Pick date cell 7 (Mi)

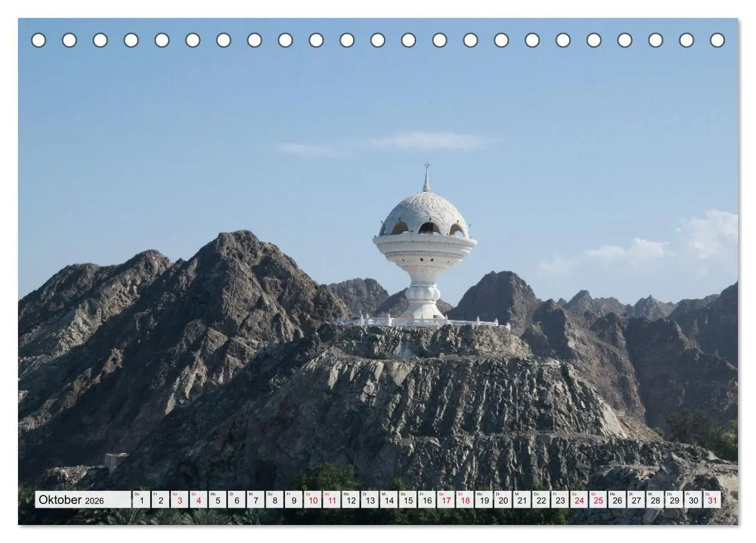click(256, 500)
